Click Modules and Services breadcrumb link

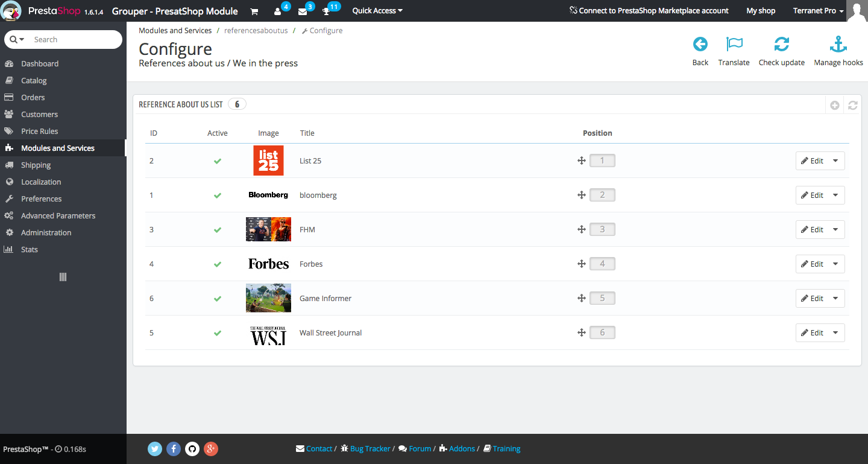175,30
